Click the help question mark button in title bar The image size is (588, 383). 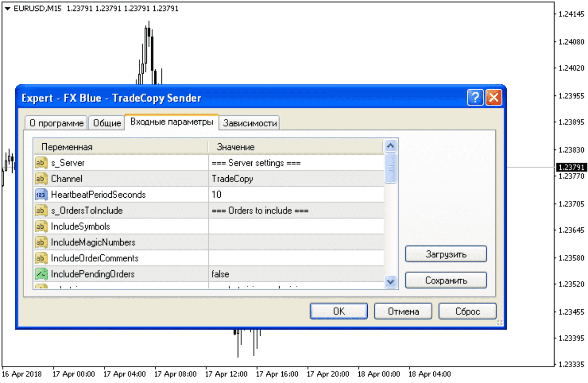pyautogui.click(x=475, y=97)
